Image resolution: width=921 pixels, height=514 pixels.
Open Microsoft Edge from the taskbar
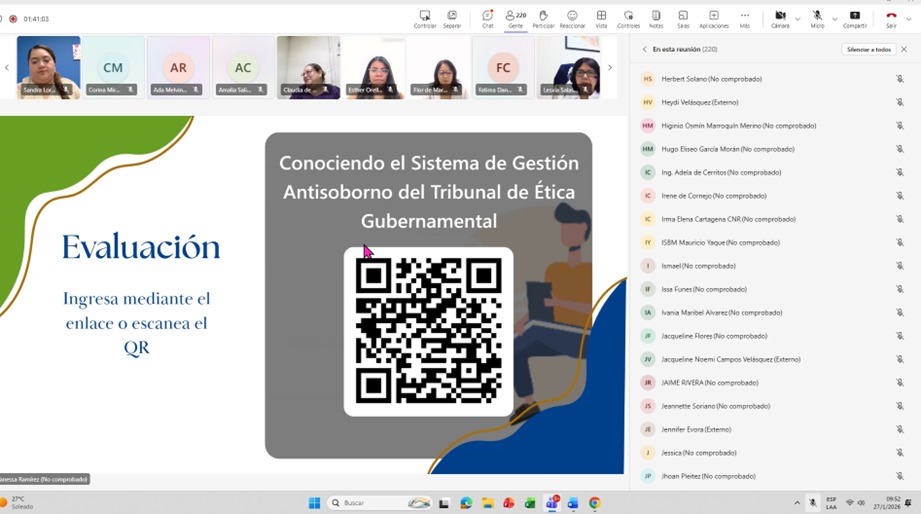(466, 503)
